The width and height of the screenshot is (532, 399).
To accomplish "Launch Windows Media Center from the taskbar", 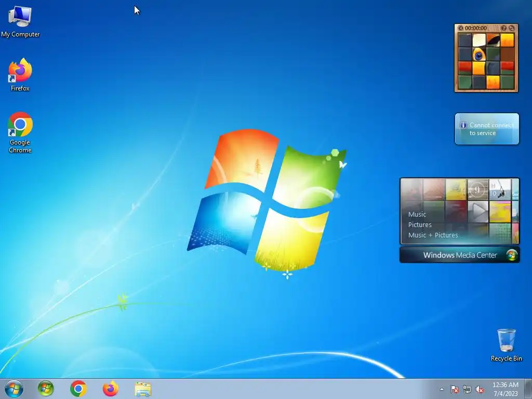I will pyautogui.click(x=46, y=389).
